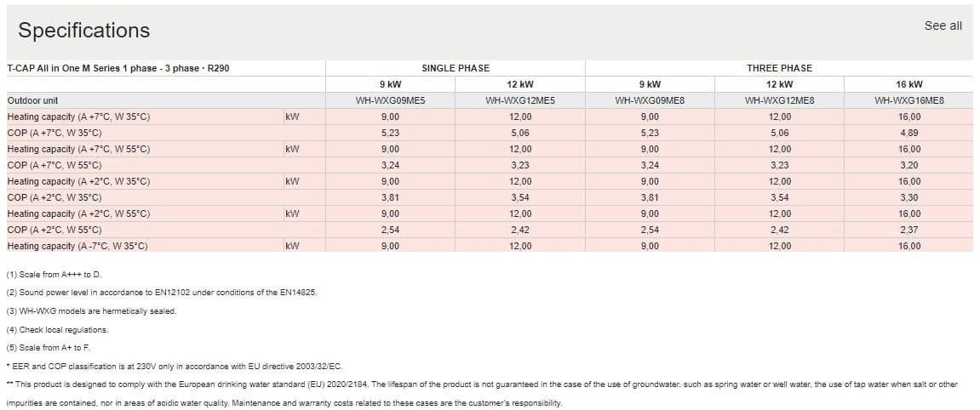Click the 3,30 COP value cell
The height and width of the screenshot is (410, 980).
tap(908, 197)
